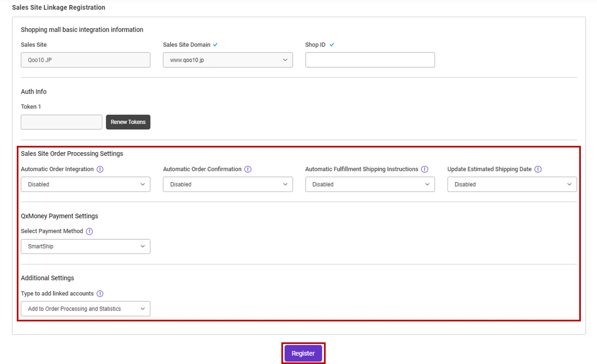Click info icon for Automatic Fulfillment Shipping Instructions
Image resolution: width=597 pixels, height=364 pixels.
pyautogui.click(x=424, y=169)
